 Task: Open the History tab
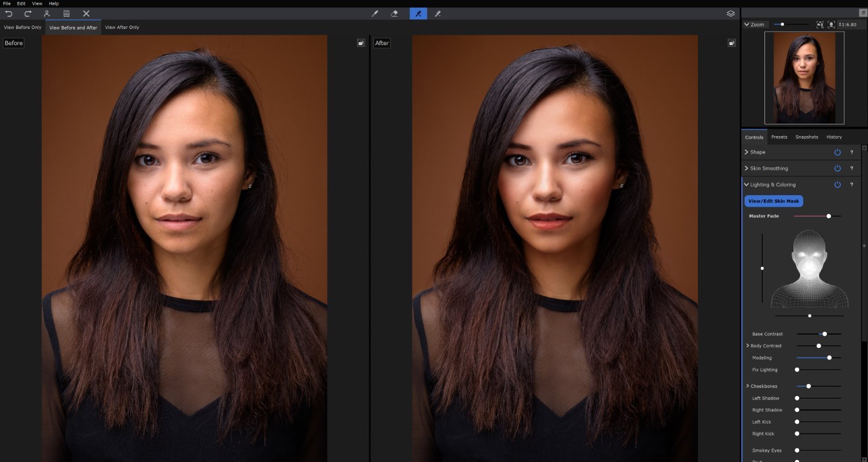point(834,137)
